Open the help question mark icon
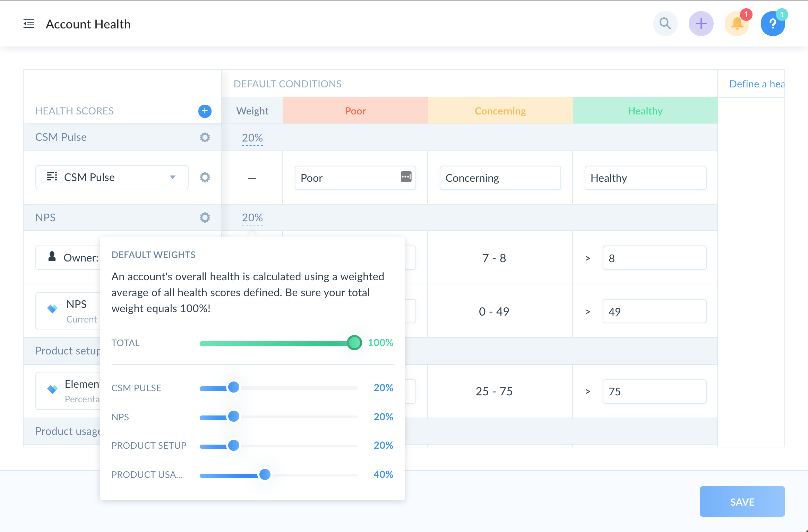Image resolution: width=808 pixels, height=532 pixels. click(773, 24)
